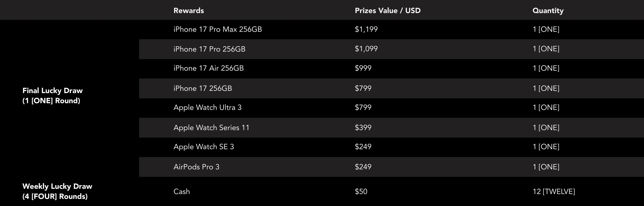Select the AirPods Pro 3 row

[196, 167]
